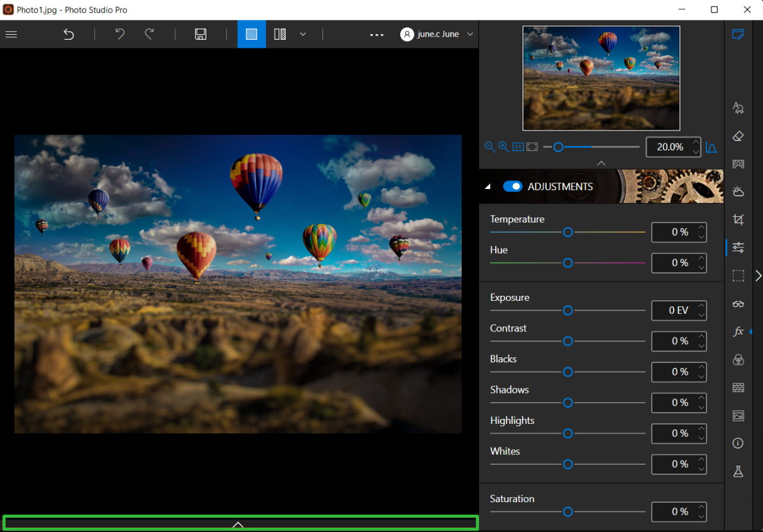This screenshot has height=532, width=763.
Task: Expand the bottom filmstrip up chevron
Action: (x=238, y=525)
